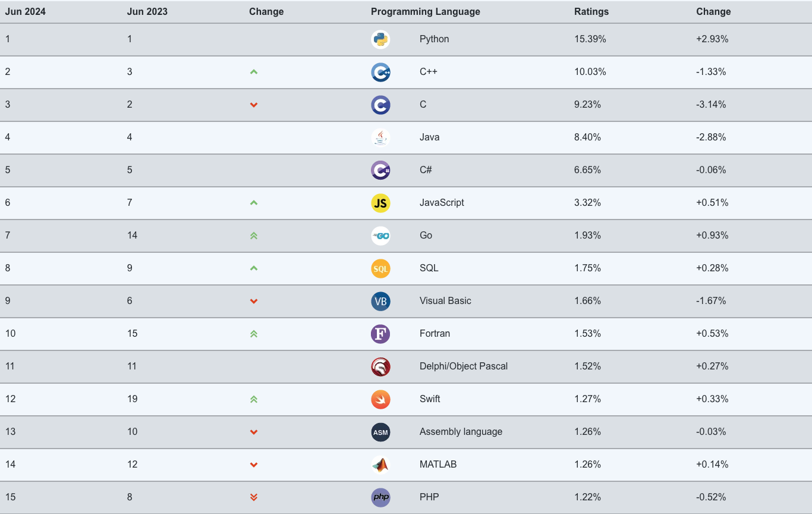Click Python's 15.39% rating value
This screenshot has height=514, width=812.
pos(590,39)
